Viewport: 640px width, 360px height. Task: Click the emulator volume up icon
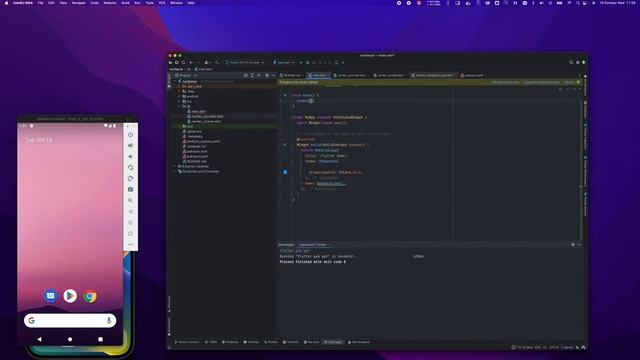[x=130, y=145]
